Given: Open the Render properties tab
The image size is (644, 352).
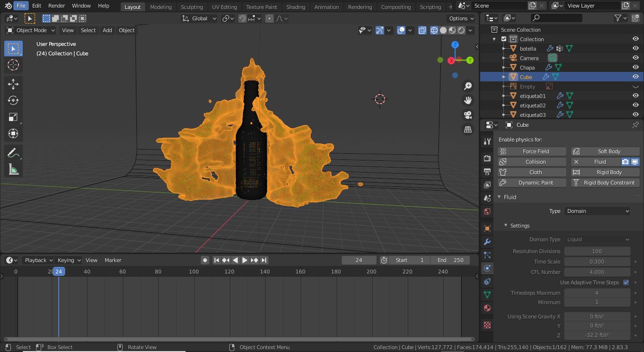Looking at the screenshot, I should coord(487,158).
